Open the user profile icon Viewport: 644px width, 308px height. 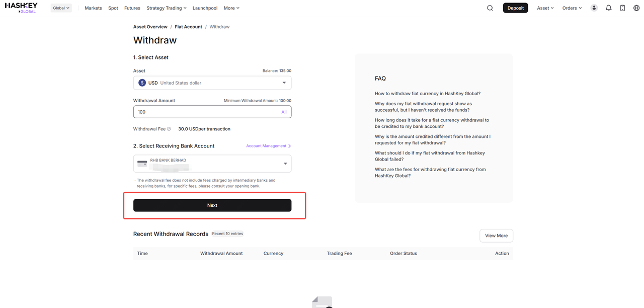click(x=594, y=8)
